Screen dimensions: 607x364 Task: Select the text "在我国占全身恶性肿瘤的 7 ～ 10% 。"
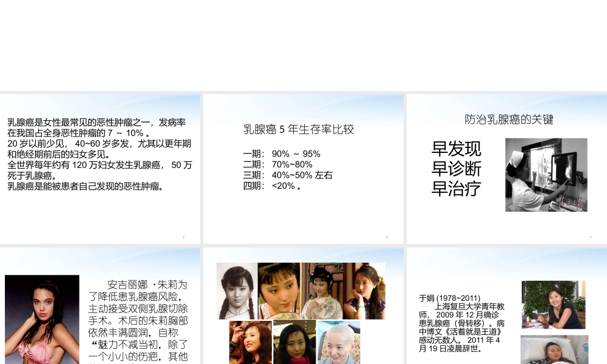point(79,133)
